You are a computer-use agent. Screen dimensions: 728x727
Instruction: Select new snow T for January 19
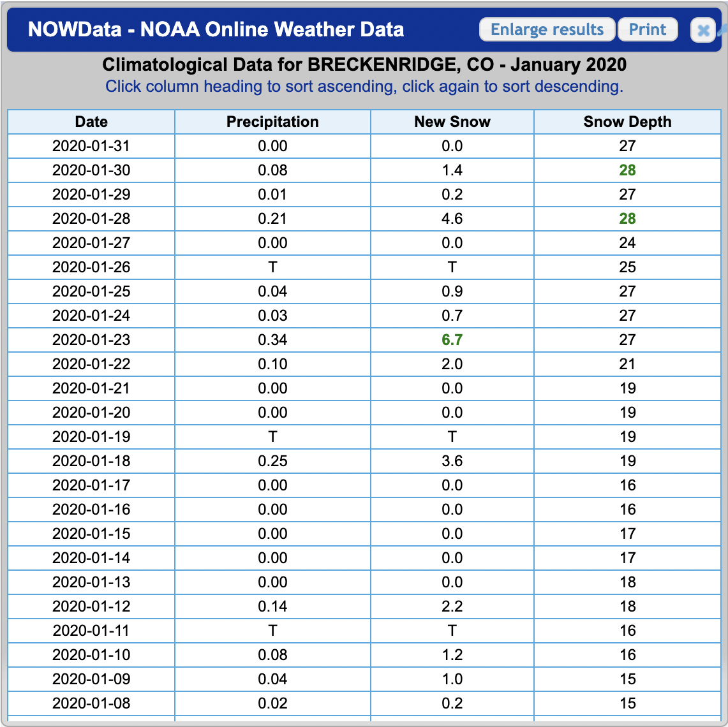452,437
